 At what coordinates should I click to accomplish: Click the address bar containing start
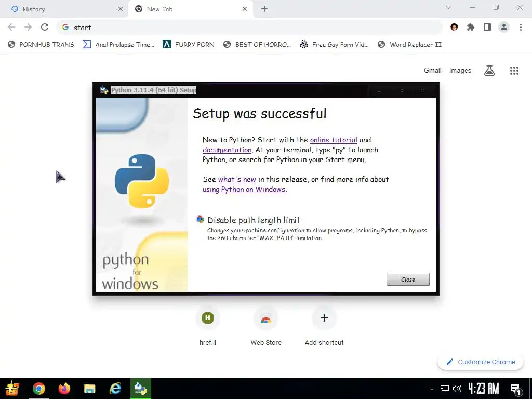click(249, 28)
